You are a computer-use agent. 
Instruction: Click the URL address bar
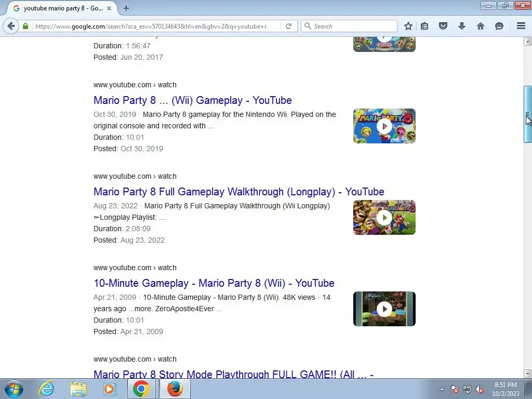pyautogui.click(x=157, y=26)
